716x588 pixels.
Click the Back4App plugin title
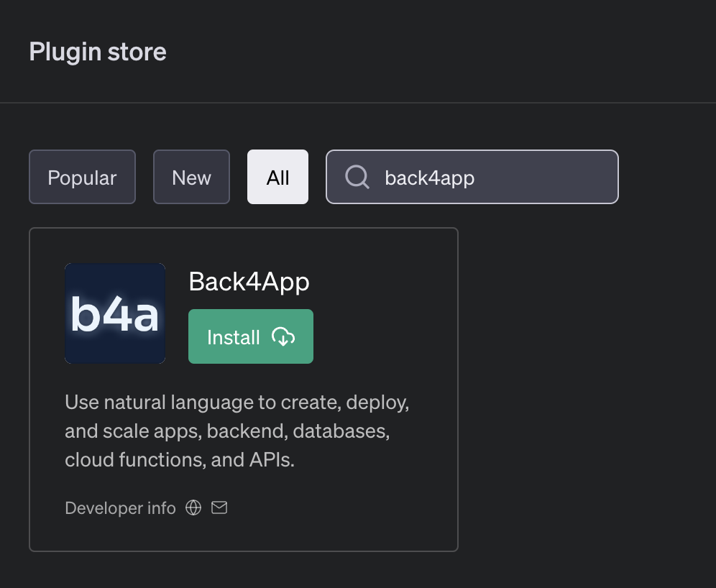(249, 282)
